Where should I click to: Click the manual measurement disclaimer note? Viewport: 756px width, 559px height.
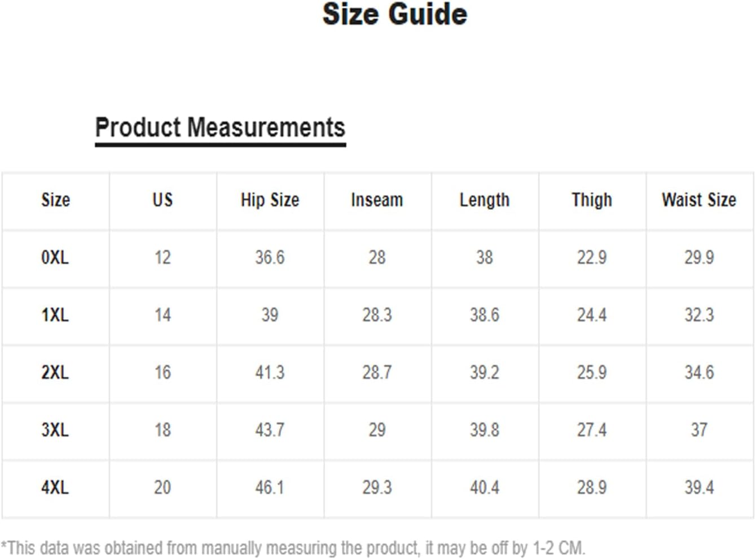(x=293, y=548)
